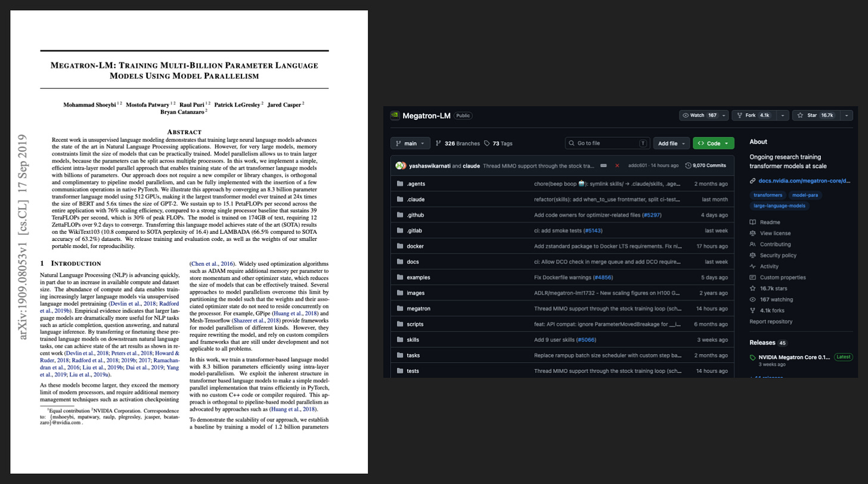The image size is (868, 484).
Task: Click the folder icon for .claude
Action: coord(400,199)
